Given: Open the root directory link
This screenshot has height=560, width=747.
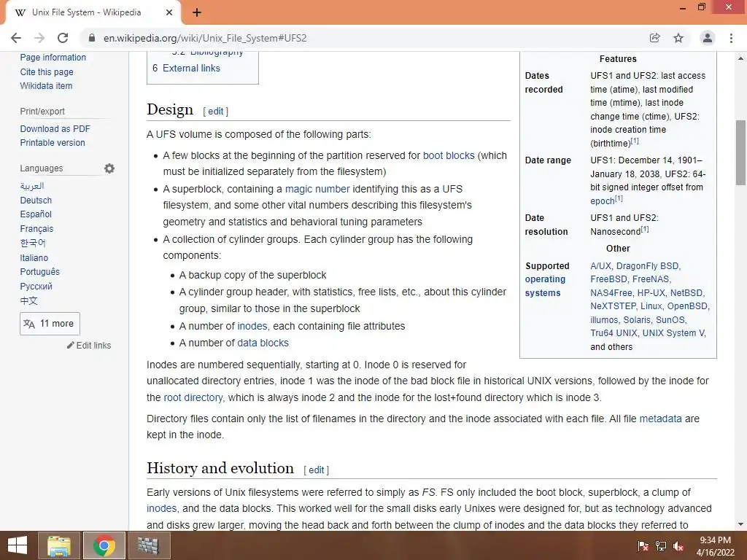Looking at the screenshot, I should 193,397.
